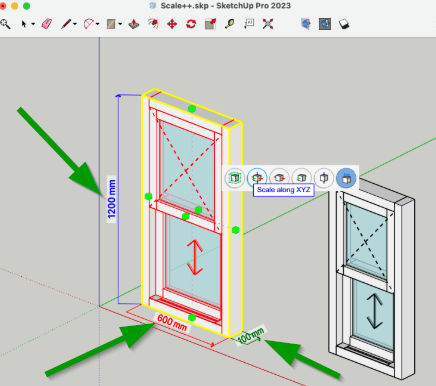Toggle the highlighted blue scale mode button

[x=346, y=178]
